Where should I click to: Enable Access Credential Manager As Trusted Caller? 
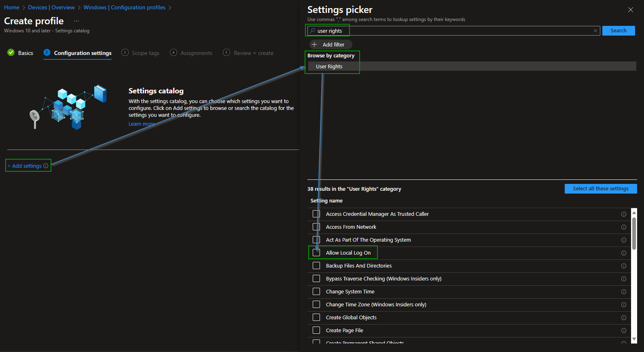click(316, 214)
